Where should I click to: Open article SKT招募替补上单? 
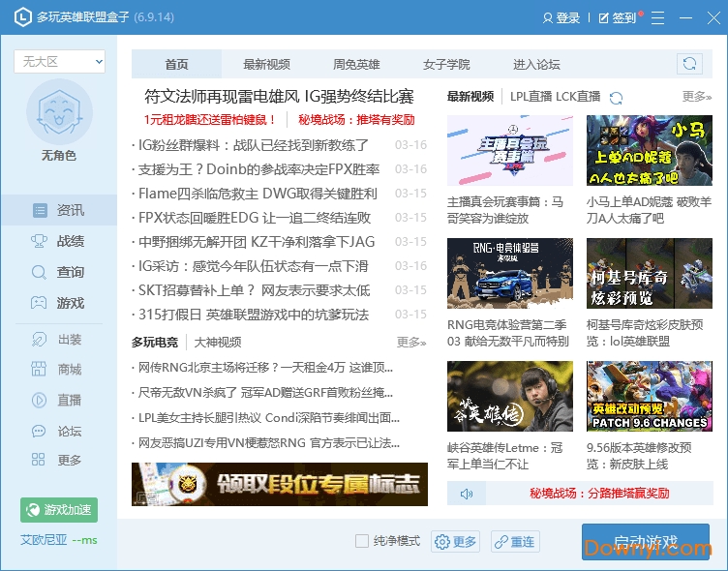pos(255,289)
